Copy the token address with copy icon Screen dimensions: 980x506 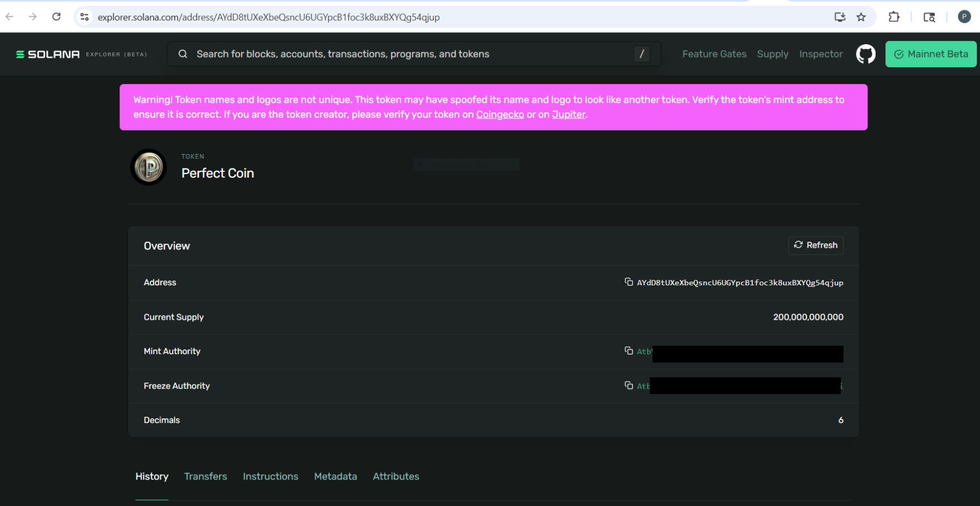(x=628, y=282)
